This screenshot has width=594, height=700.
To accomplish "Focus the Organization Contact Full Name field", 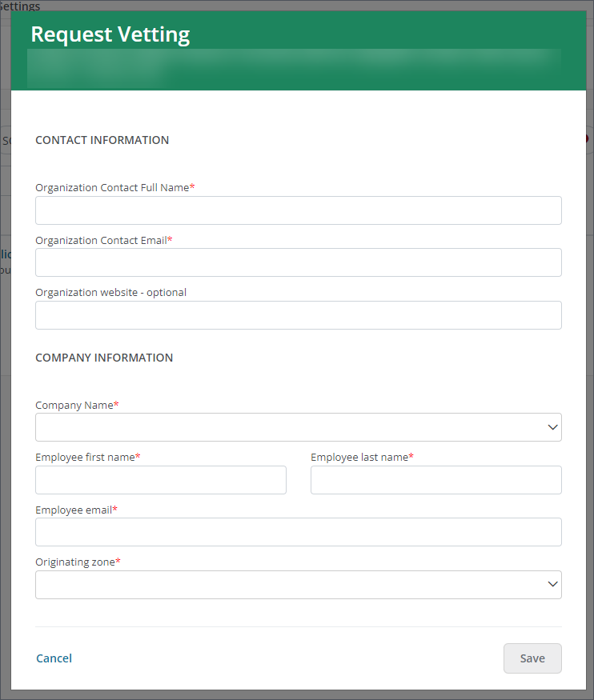I will point(298,210).
